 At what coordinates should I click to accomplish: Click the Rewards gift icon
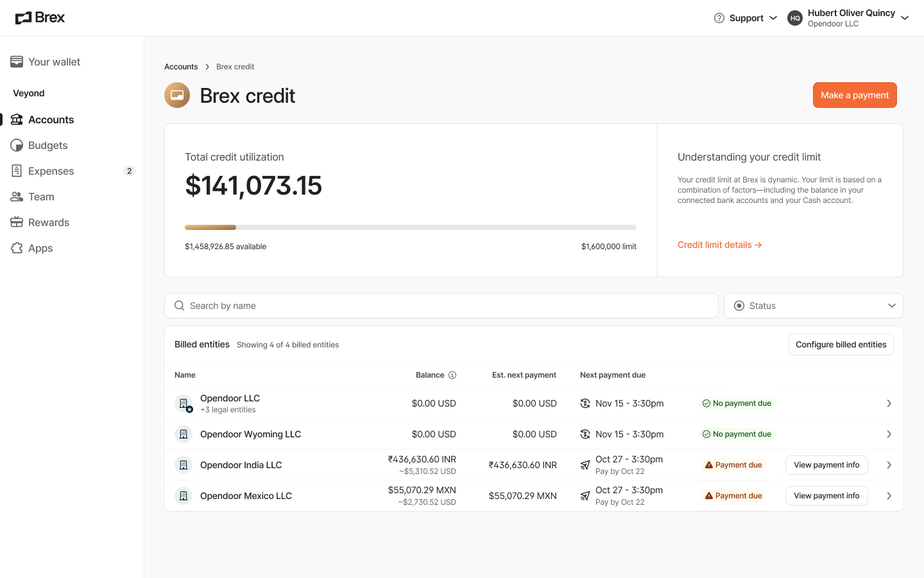pos(17,222)
